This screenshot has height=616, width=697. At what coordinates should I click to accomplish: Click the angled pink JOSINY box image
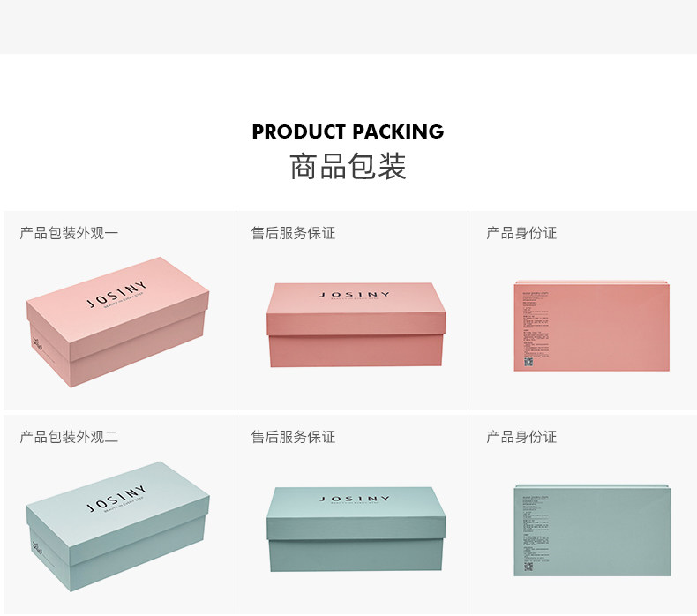[118, 322]
